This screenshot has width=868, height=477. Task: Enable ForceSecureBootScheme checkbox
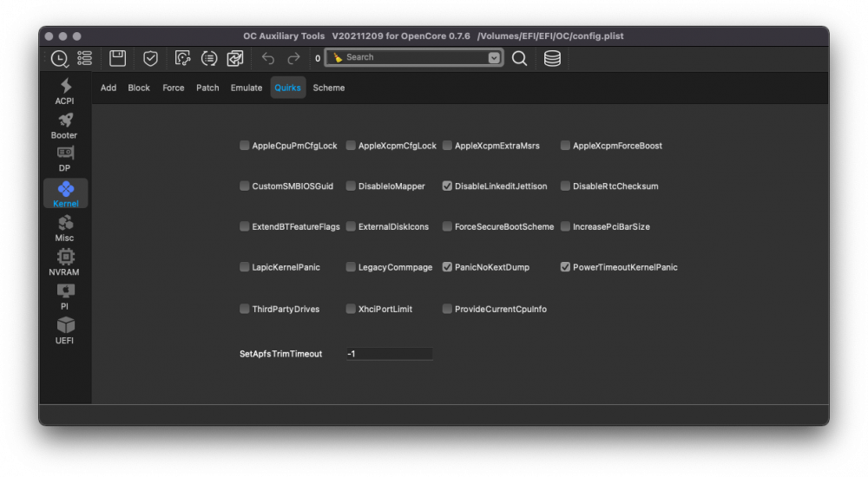[447, 226]
